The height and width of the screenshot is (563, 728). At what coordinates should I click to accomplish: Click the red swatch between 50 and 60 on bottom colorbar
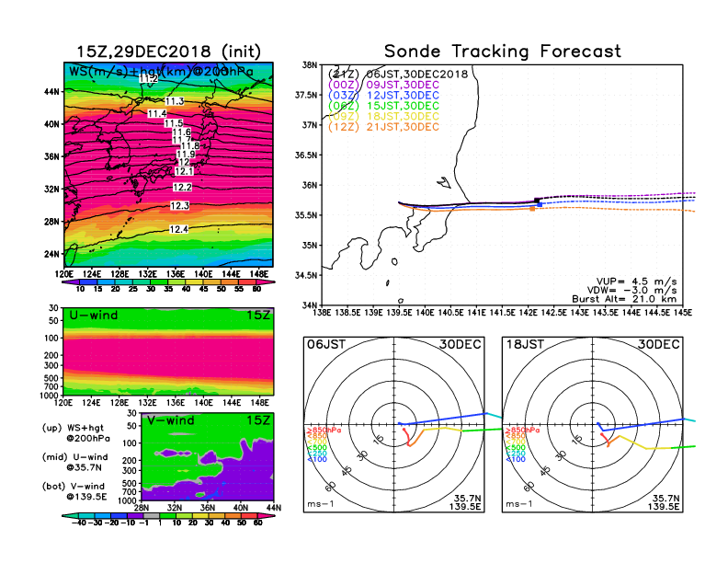[x=249, y=515]
